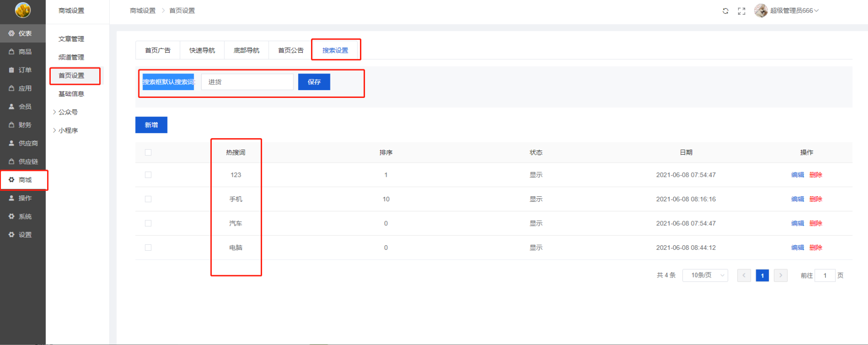868x345 pixels.
Task: Click the 保存 save button
Action: tap(314, 82)
